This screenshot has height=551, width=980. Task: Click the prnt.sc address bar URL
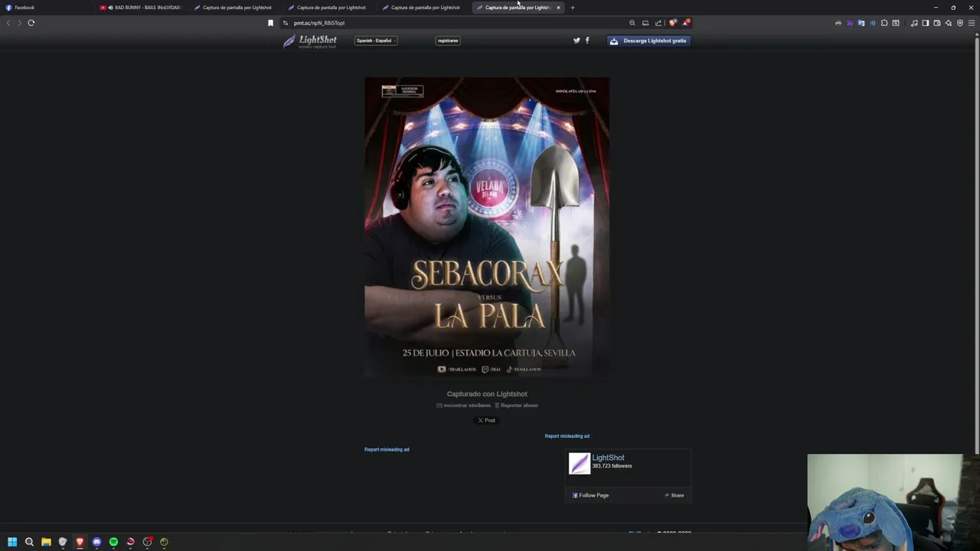click(x=319, y=23)
